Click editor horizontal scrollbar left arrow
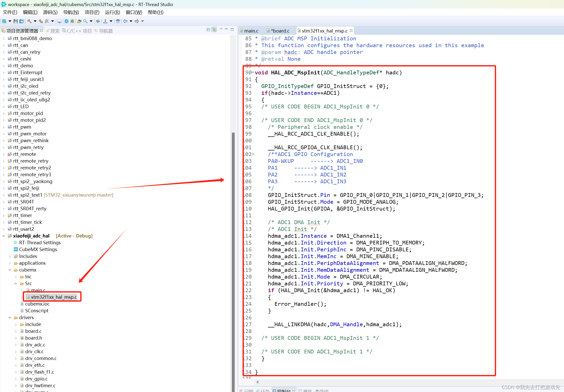The image size is (564, 392). tap(257, 382)
